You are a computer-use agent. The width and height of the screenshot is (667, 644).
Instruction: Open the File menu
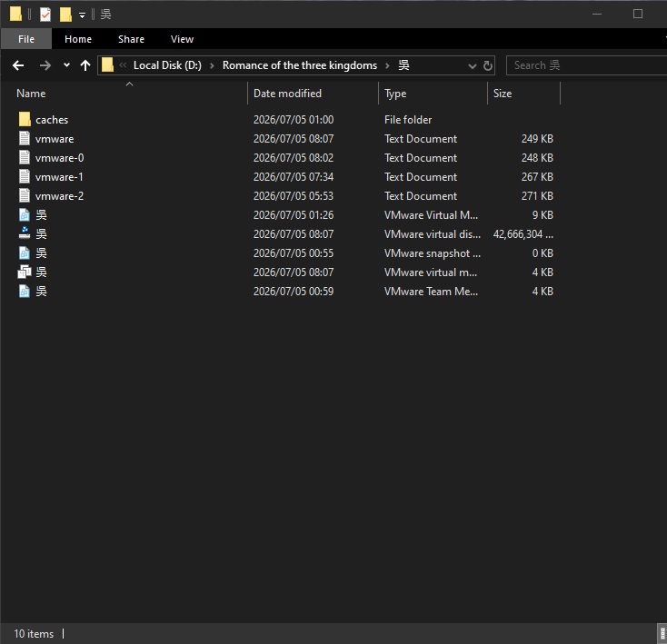[x=26, y=39]
